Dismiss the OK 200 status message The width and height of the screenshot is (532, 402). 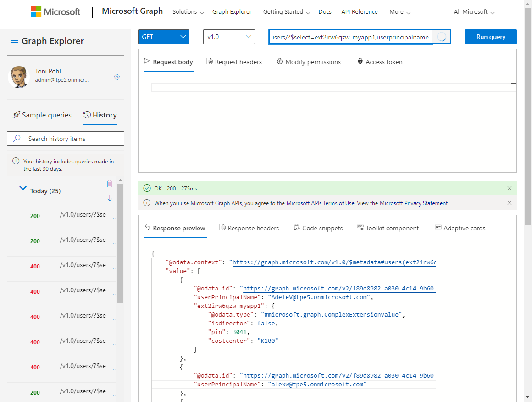click(510, 188)
